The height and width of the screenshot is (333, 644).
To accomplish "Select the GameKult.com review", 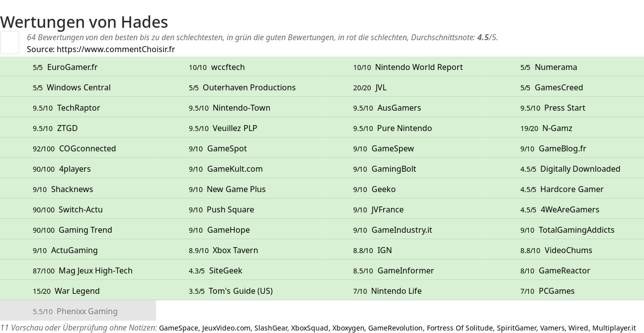I will tap(226, 169).
